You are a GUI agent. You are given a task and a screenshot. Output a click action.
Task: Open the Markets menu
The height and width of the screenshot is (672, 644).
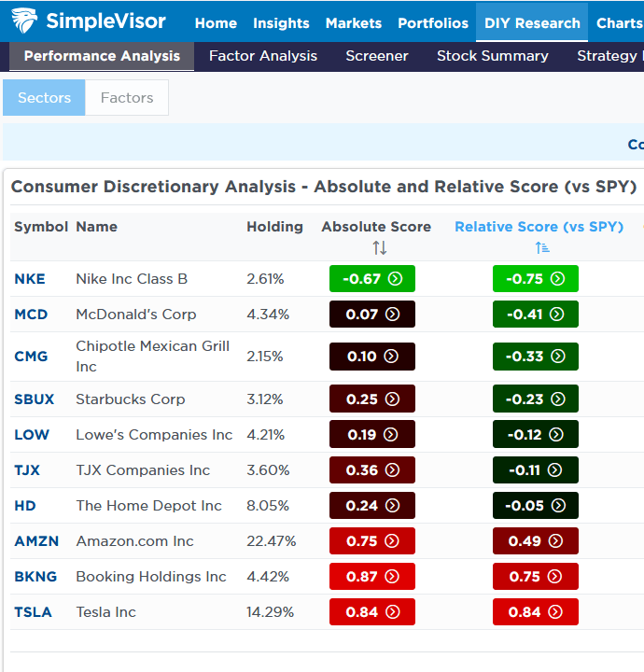tap(354, 23)
